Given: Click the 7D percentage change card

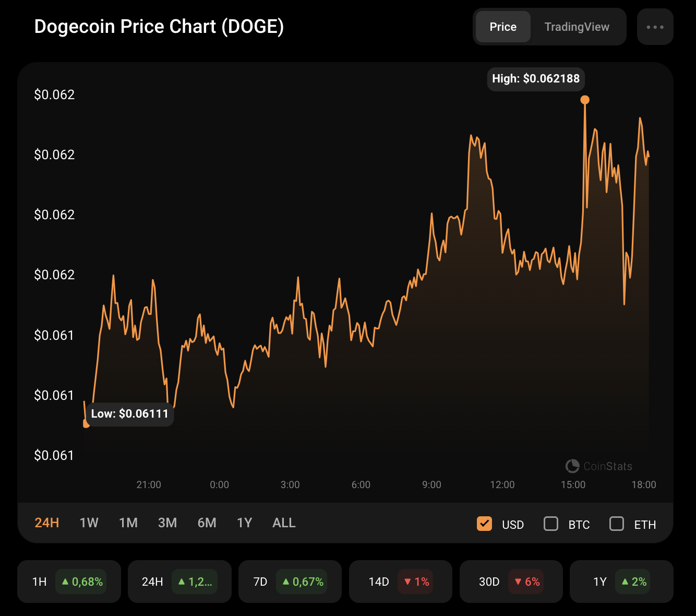Looking at the screenshot, I should click(x=290, y=582).
